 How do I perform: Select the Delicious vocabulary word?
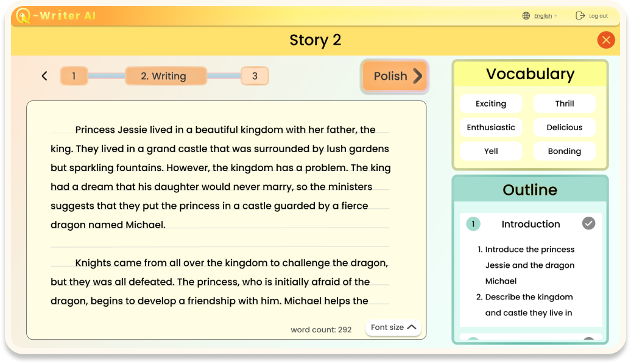[x=565, y=127]
